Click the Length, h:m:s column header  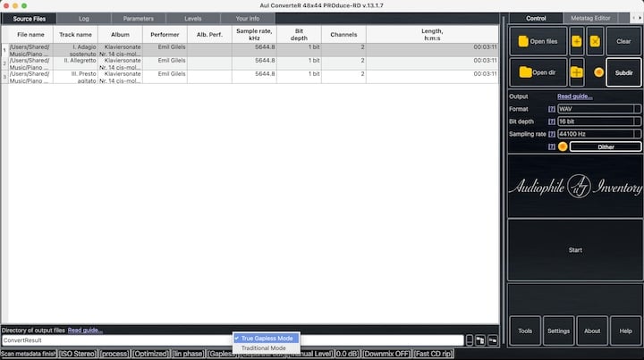click(x=432, y=35)
